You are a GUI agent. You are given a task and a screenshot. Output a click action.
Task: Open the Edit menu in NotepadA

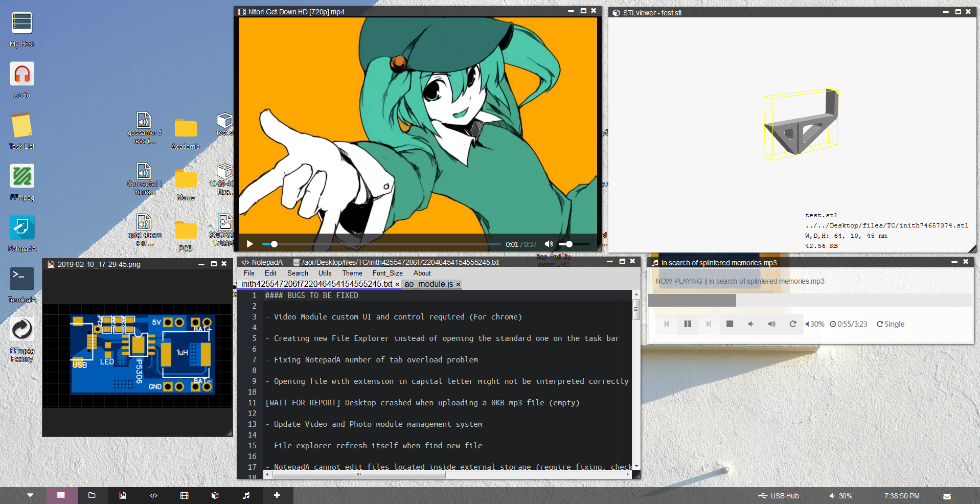pyautogui.click(x=270, y=273)
